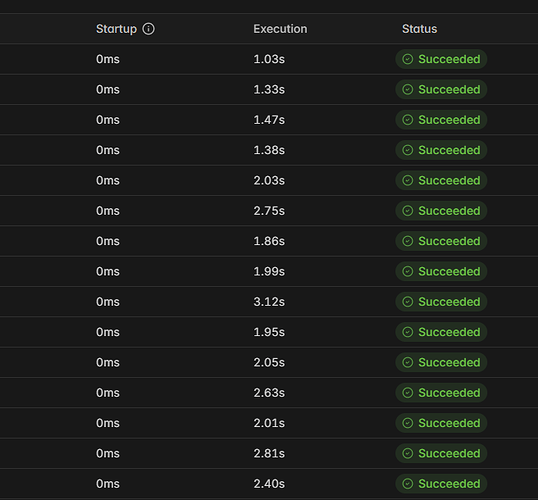Click the Succeeded badge for the 2.75s run

click(x=441, y=211)
